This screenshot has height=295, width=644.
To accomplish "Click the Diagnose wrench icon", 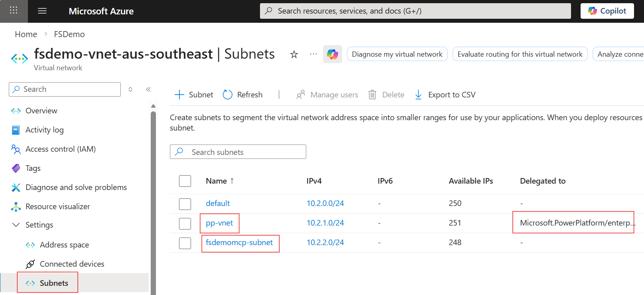I will [16, 187].
